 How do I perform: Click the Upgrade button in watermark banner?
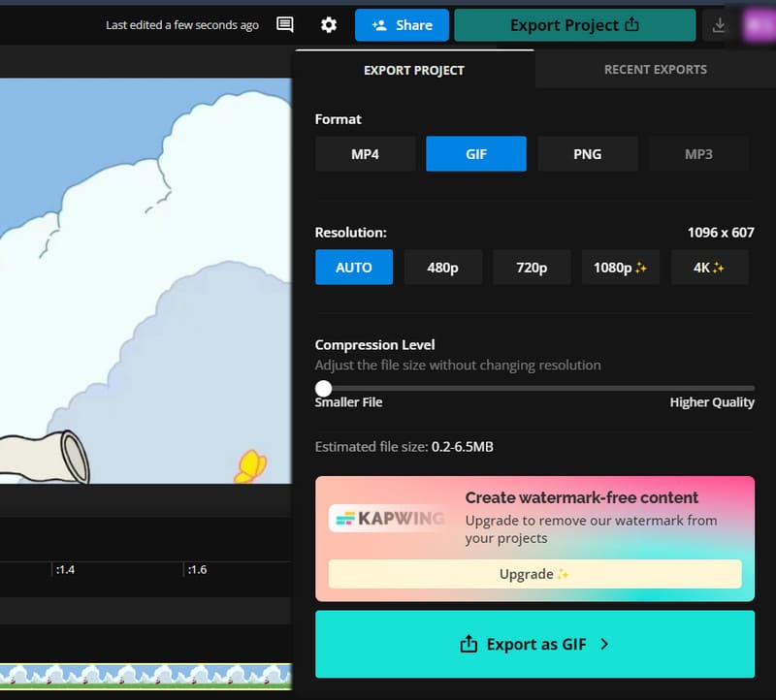click(535, 574)
